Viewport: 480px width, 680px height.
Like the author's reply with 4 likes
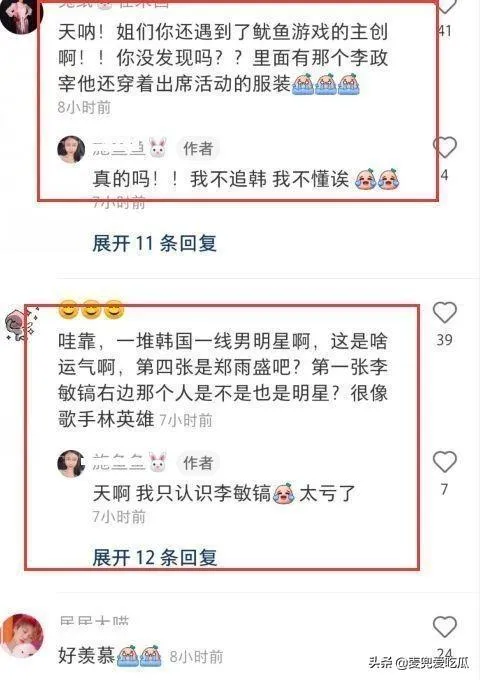click(444, 147)
